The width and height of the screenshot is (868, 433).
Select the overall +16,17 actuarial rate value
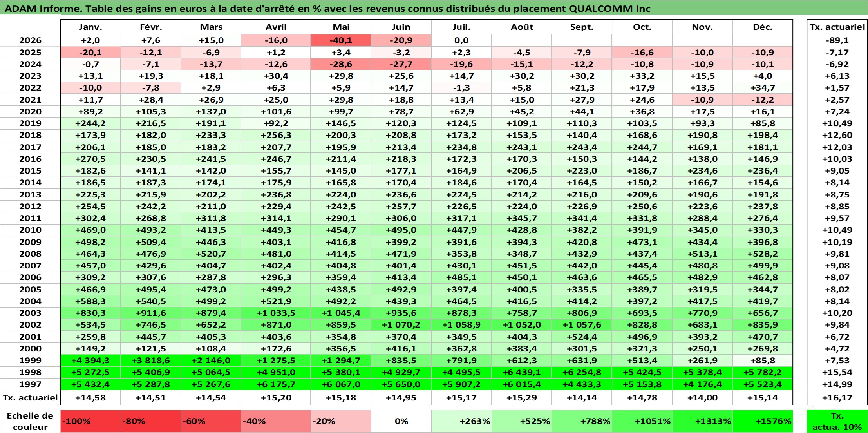pos(837,398)
